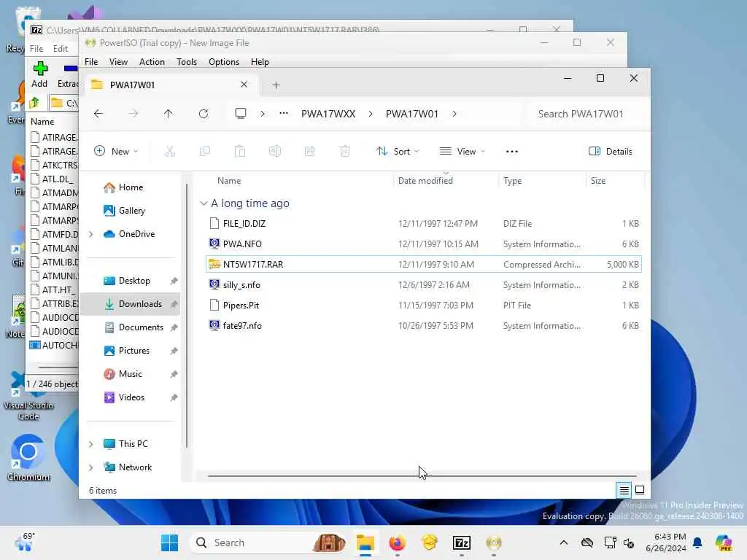747x560 pixels.
Task: Open PowerISO Action menu
Action: [152, 62]
